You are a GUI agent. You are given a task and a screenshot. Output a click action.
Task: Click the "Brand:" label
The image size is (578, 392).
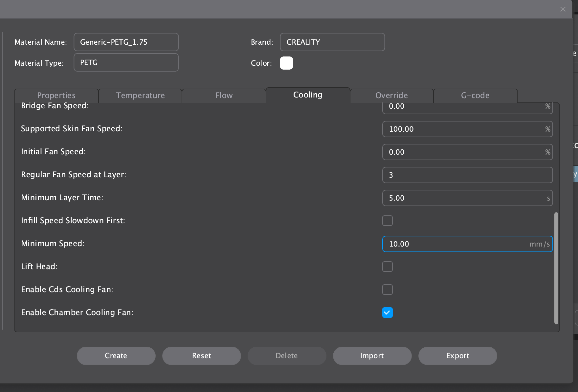coord(262,42)
